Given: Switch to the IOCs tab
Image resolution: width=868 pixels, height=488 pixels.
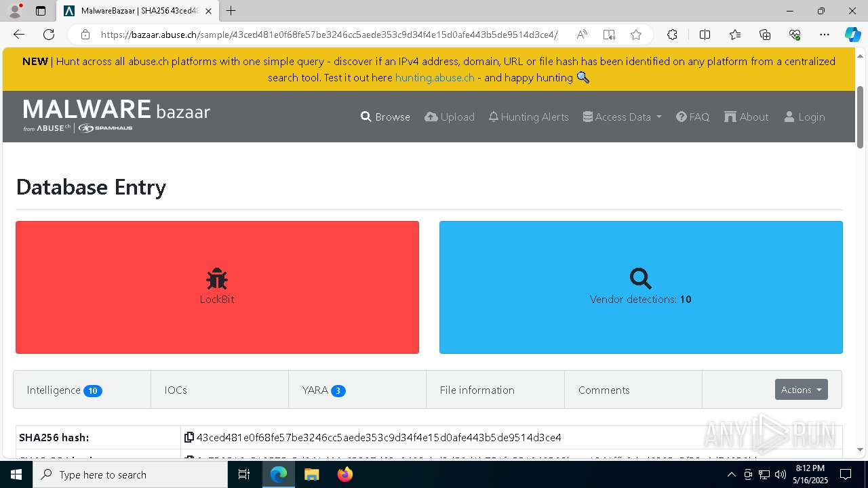Looking at the screenshot, I should [220, 390].
